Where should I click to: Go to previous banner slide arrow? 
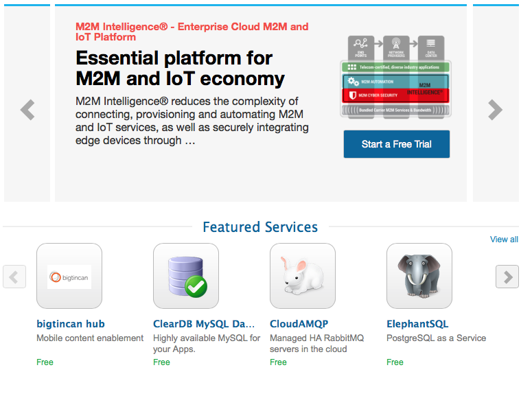(x=27, y=110)
